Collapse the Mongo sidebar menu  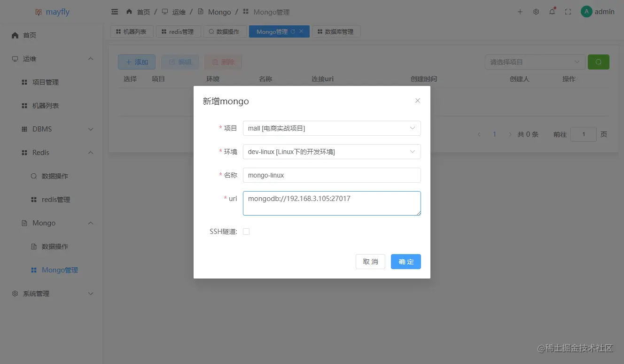[x=91, y=223]
